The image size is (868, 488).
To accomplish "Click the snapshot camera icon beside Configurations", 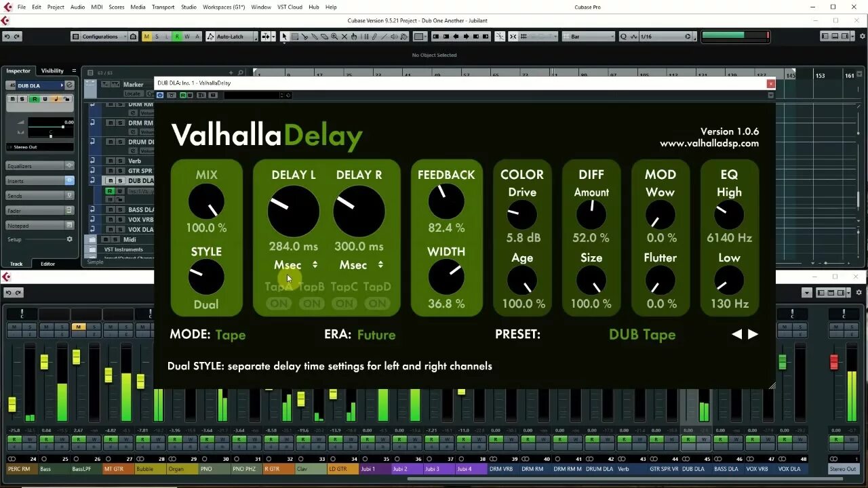I will [x=134, y=37].
